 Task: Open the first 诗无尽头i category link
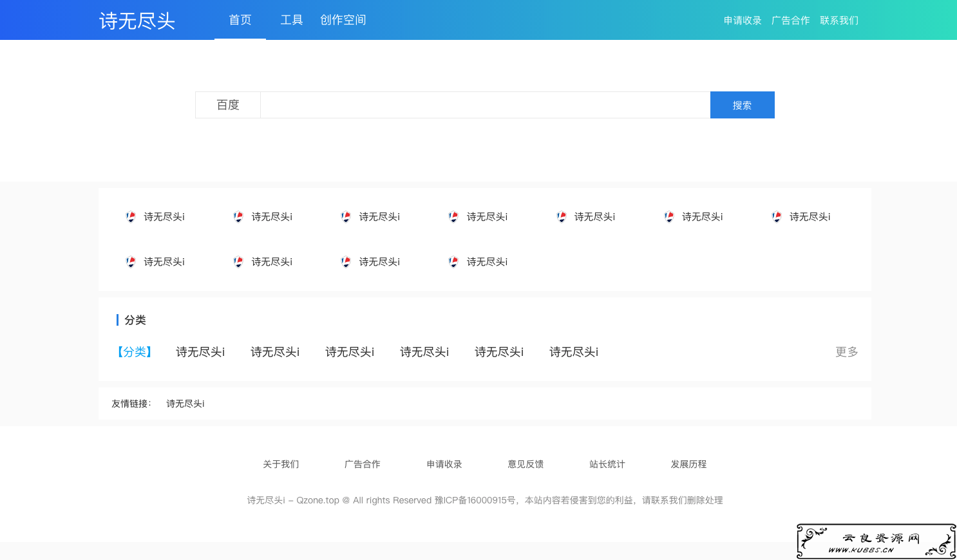(200, 352)
